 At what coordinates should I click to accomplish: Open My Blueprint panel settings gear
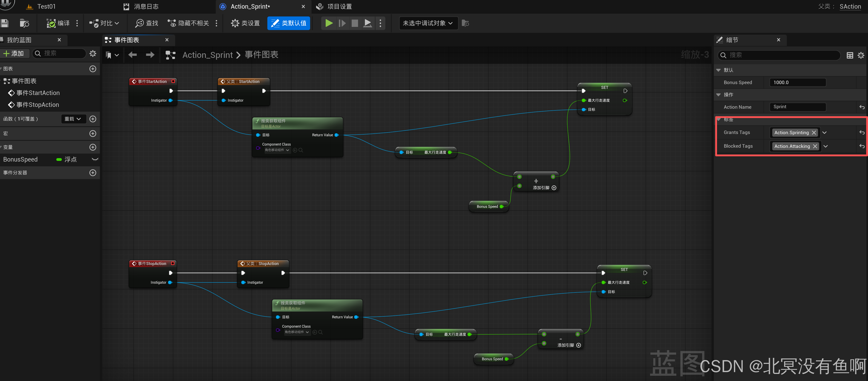click(93, 54)
